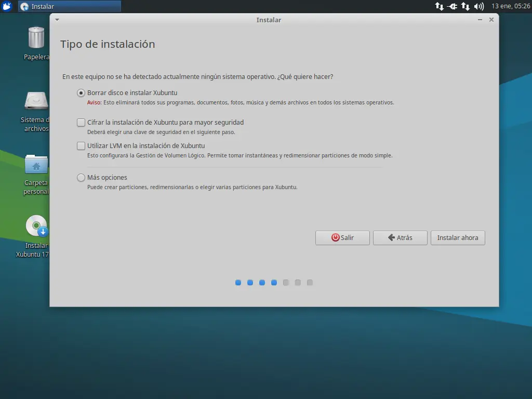Click the left arrow icon on Atrás
This screenshot has height=399, width=532.
tap(391, 237)
